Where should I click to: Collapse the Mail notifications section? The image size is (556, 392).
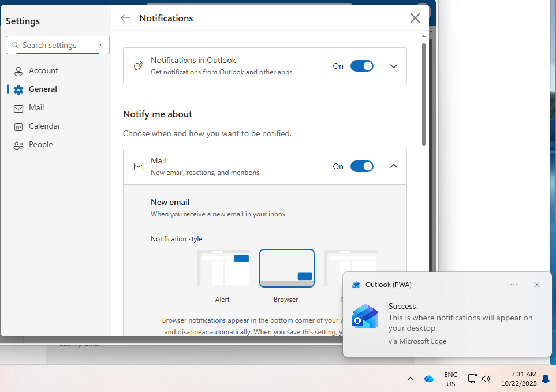(393, 166)
